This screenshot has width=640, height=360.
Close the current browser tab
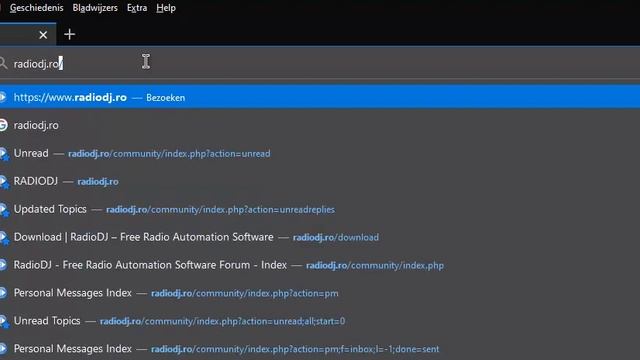click(x=43, y=35)
